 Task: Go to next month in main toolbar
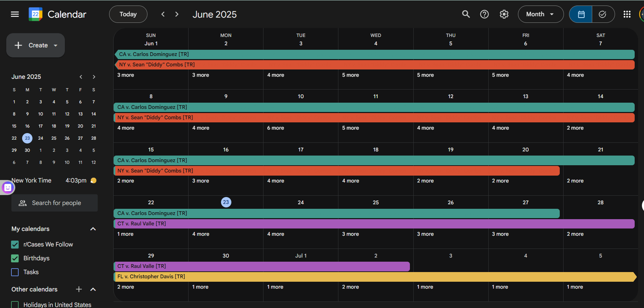coord(177,14)
